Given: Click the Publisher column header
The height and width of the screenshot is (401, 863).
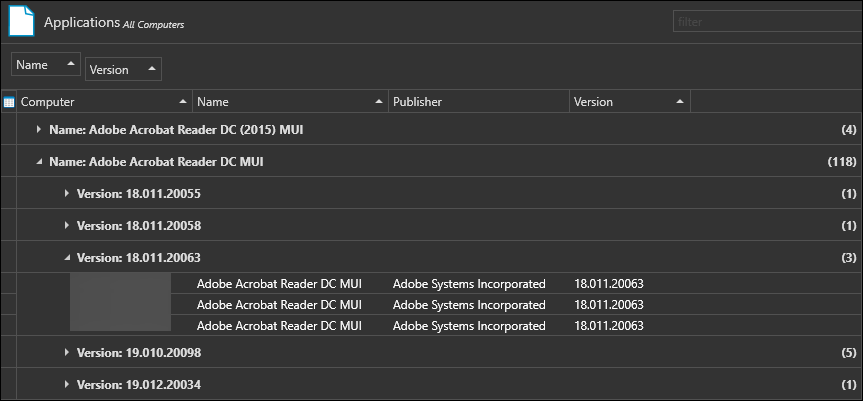Looking at the screenshot, I should [478, 102].
